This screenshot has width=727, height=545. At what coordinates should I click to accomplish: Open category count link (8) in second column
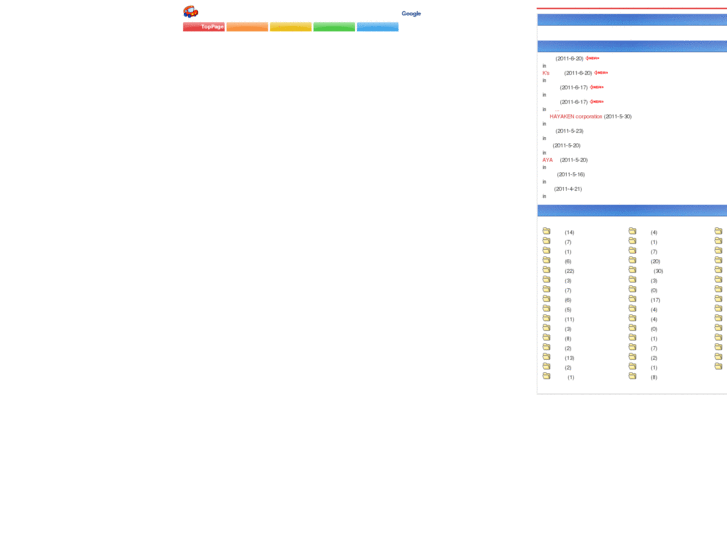[654, 377]
